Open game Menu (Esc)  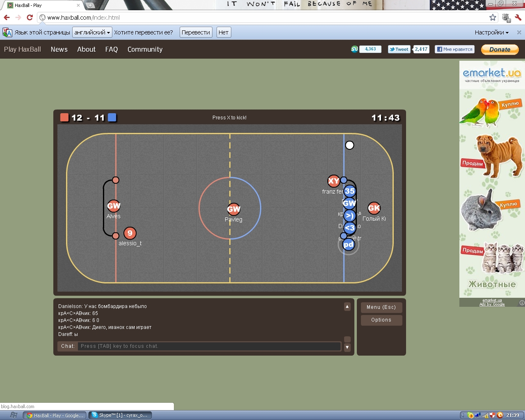[x=381, y=307]
